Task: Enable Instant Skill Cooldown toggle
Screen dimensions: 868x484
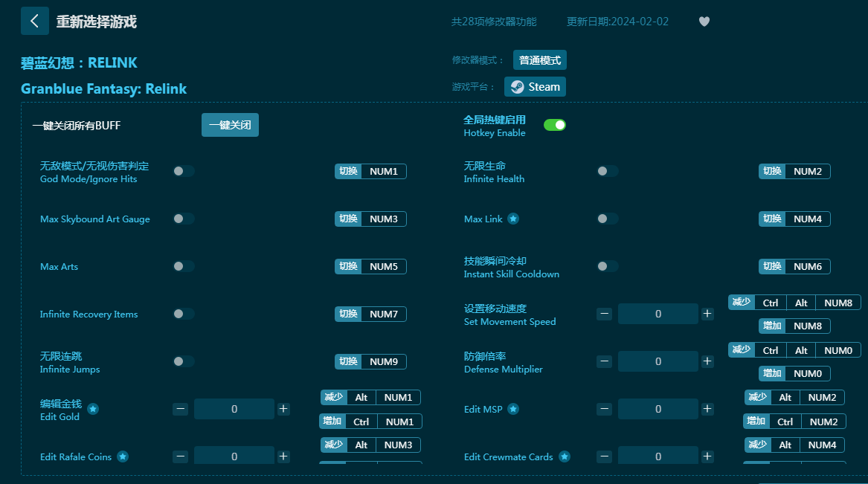Action: point(607,266)
